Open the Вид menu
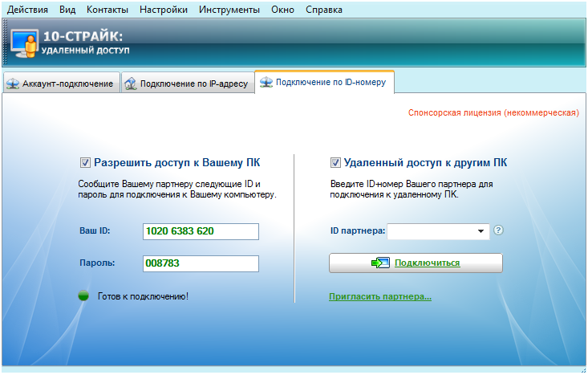 67,10
